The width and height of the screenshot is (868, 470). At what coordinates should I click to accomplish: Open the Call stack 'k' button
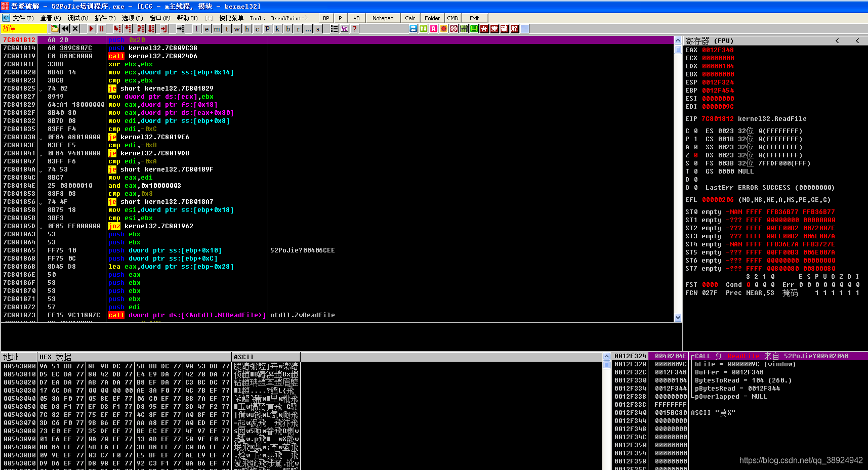[277, 29]
